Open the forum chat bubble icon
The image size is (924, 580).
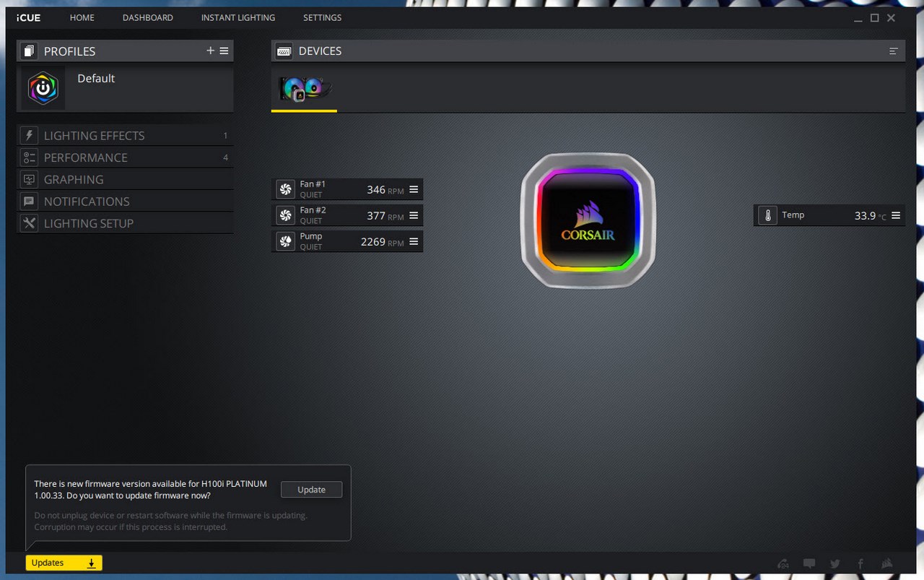click(x=809, y=563)
